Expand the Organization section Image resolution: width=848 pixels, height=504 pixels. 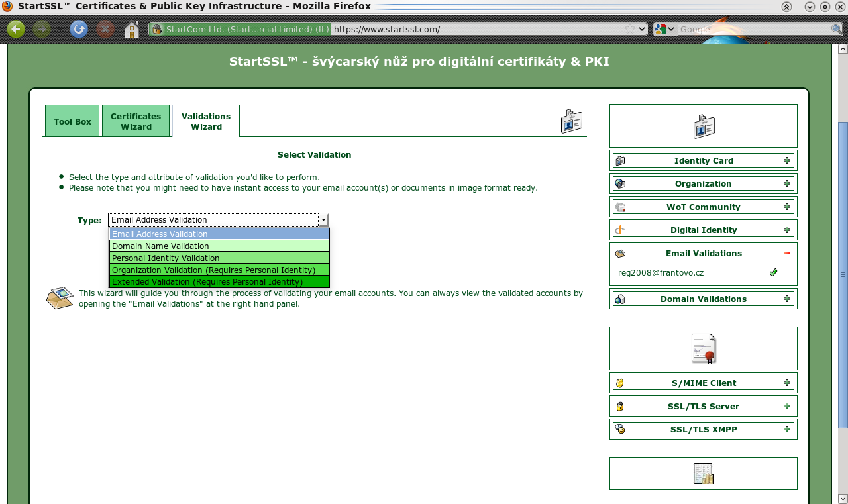(x=787, y=183)
